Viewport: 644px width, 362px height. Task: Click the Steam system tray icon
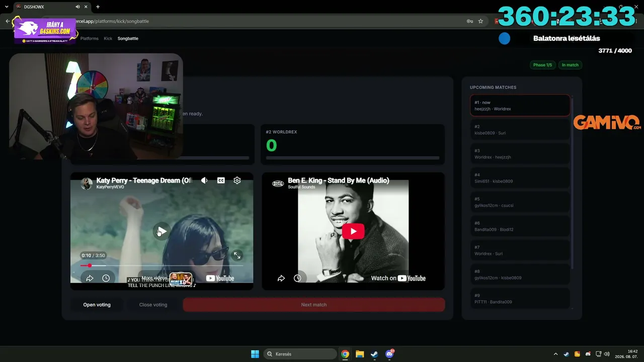pyautogui.click(x=567, y=354)
